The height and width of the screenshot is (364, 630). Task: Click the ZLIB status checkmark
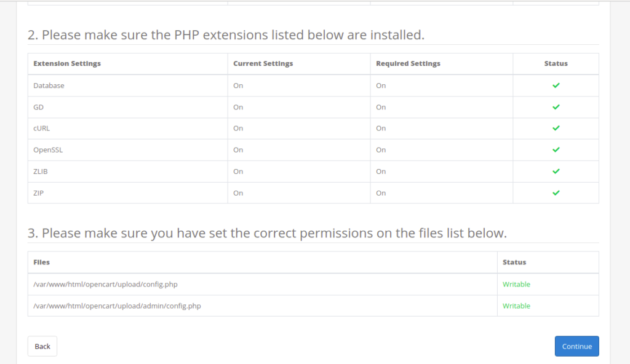pos(556,171)
